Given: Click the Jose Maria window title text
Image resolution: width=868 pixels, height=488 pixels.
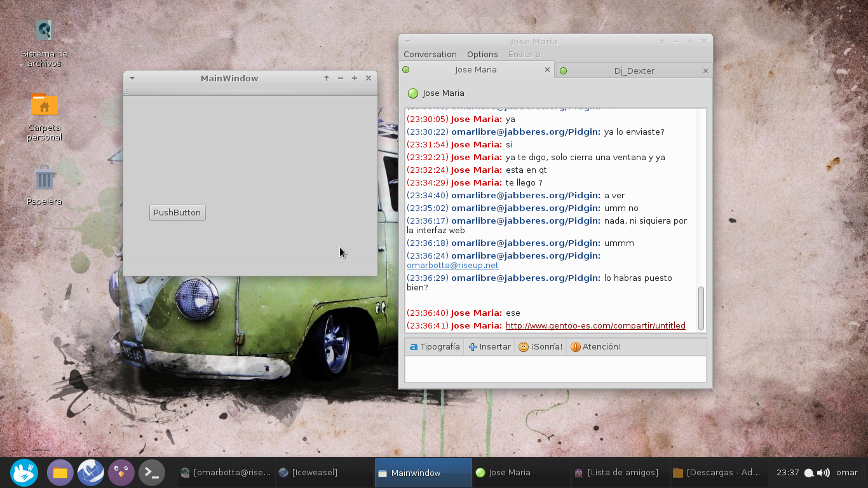Looking at the screenshot, I should tap(534, 41).
